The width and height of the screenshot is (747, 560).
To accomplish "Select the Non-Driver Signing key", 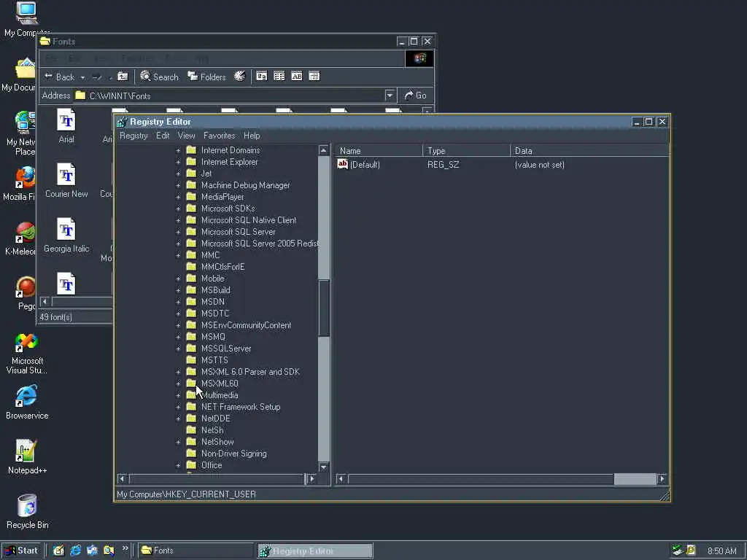I will (234, 454).
